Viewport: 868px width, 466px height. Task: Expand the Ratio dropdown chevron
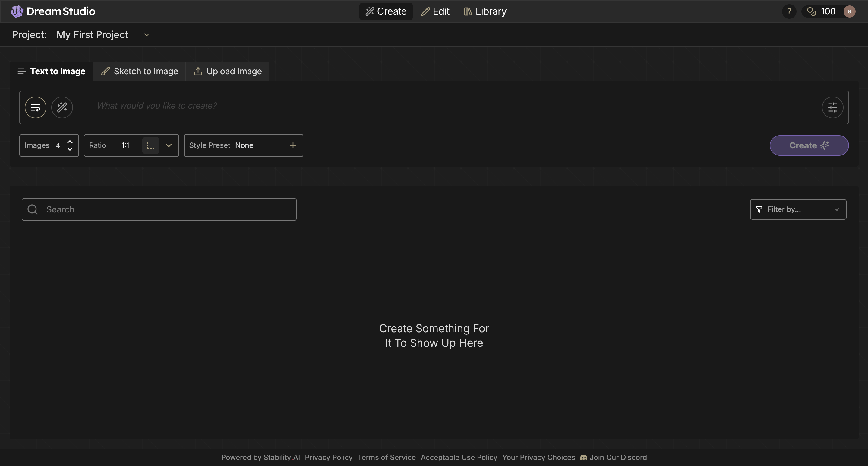click(x=169, y=145)
